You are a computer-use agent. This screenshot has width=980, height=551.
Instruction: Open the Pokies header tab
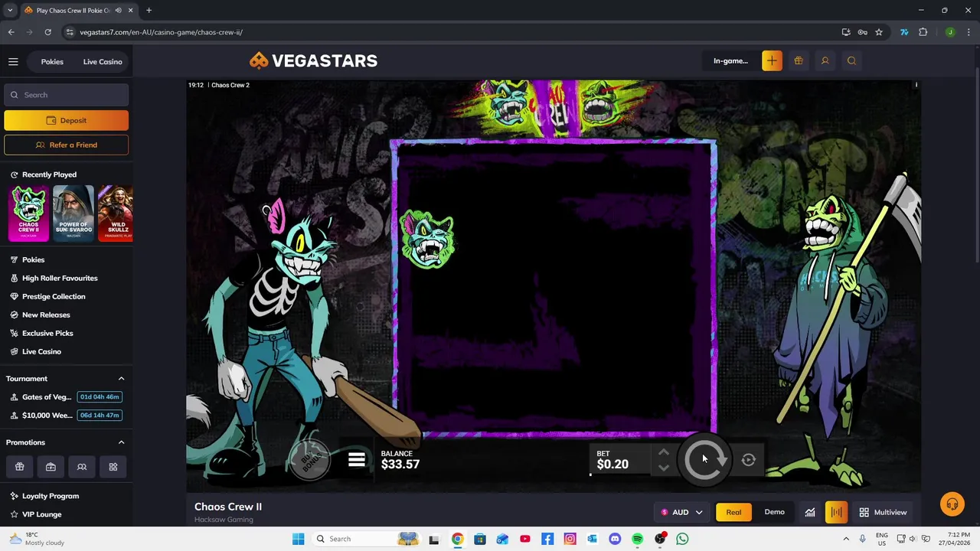click(52, 61)
